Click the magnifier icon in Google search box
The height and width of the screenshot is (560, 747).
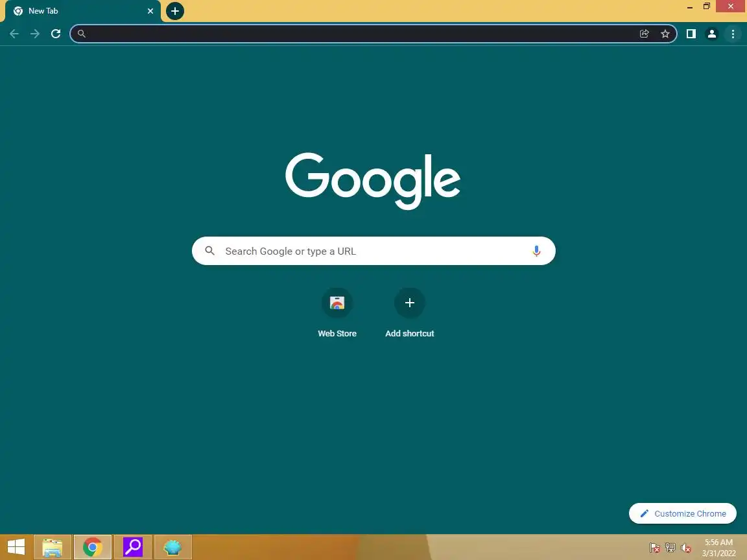209,250
